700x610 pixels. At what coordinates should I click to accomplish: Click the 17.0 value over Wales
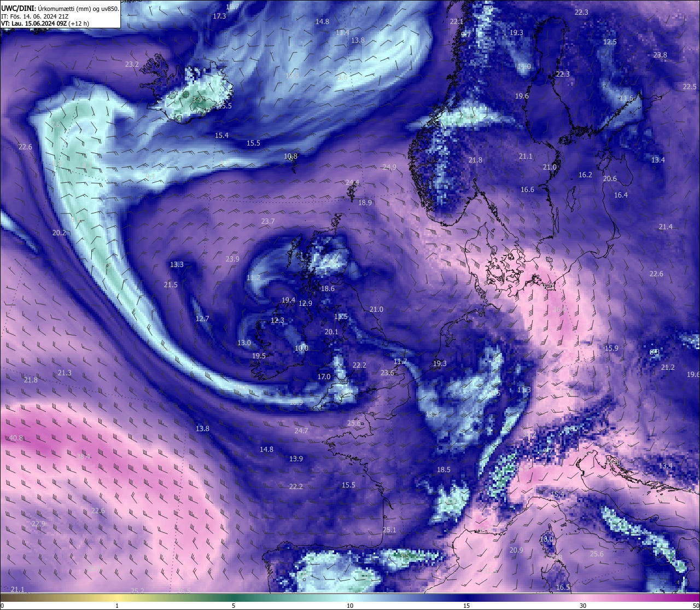tap(324, 377)
